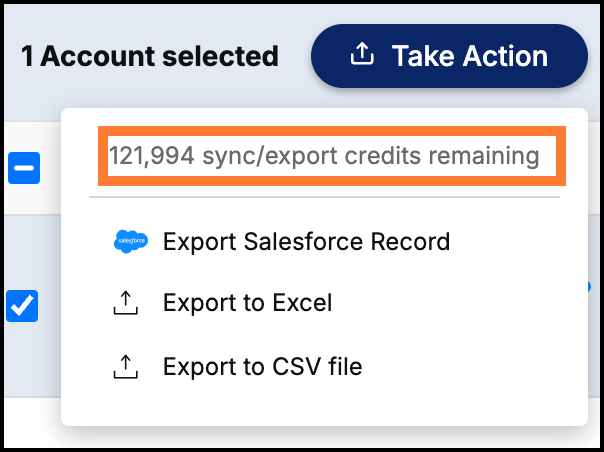Viewport: 604px width, 452px height.
Task: Toggle the select-all checkbox showing a minus
Action: pos(24,168)
